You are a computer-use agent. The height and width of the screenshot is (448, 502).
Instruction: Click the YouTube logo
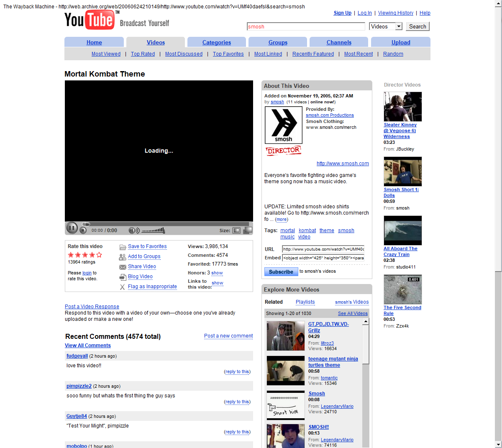tap(89, 20)
